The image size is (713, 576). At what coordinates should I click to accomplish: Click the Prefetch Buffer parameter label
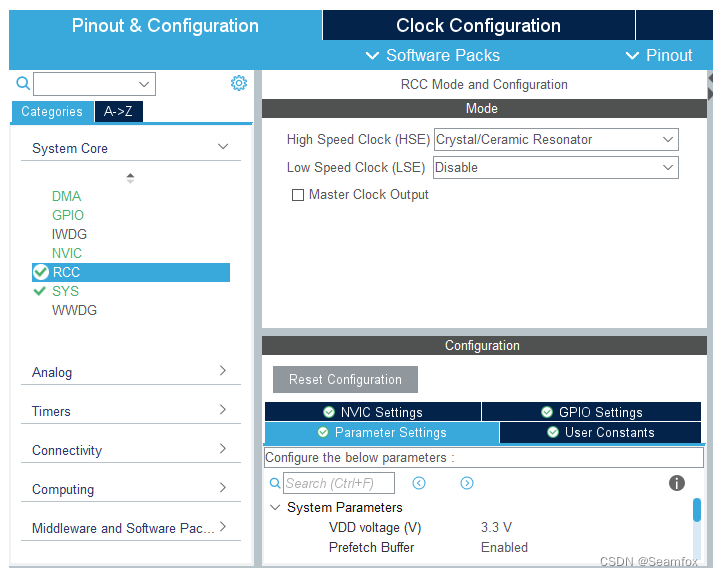point(372,547)
